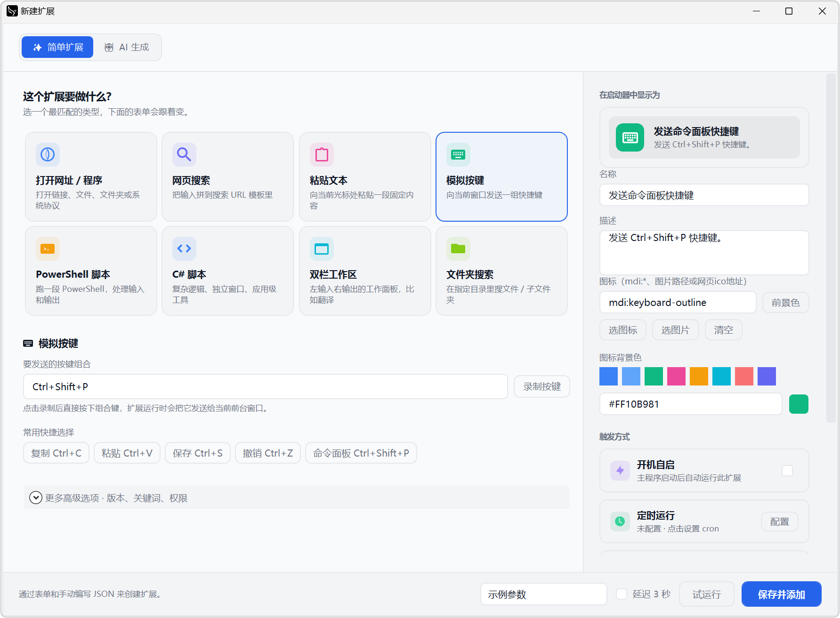
Task: Click the green keyboard icon in launcher preview
Action: click(x=630, y=137)
